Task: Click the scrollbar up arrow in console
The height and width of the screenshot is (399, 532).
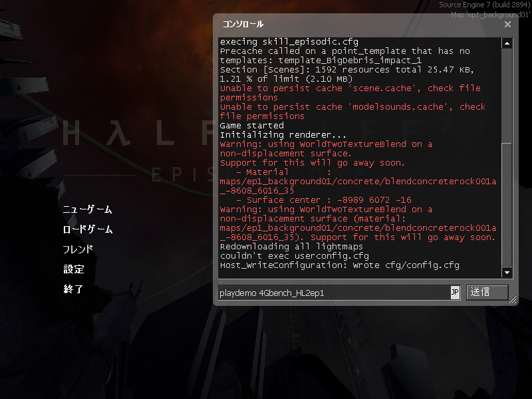Action: point(507,43)
